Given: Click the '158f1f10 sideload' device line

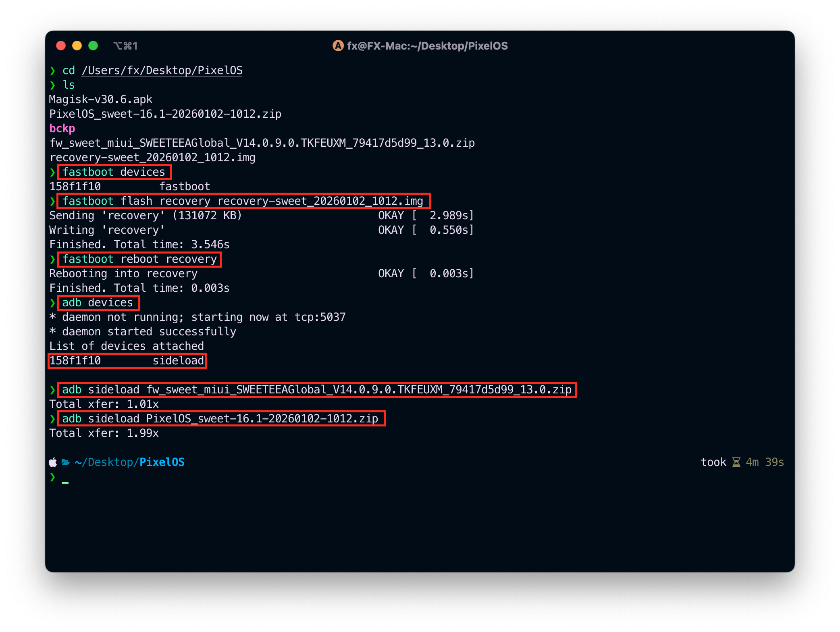Looking at the screenshot, I should [x=127, y=361].
